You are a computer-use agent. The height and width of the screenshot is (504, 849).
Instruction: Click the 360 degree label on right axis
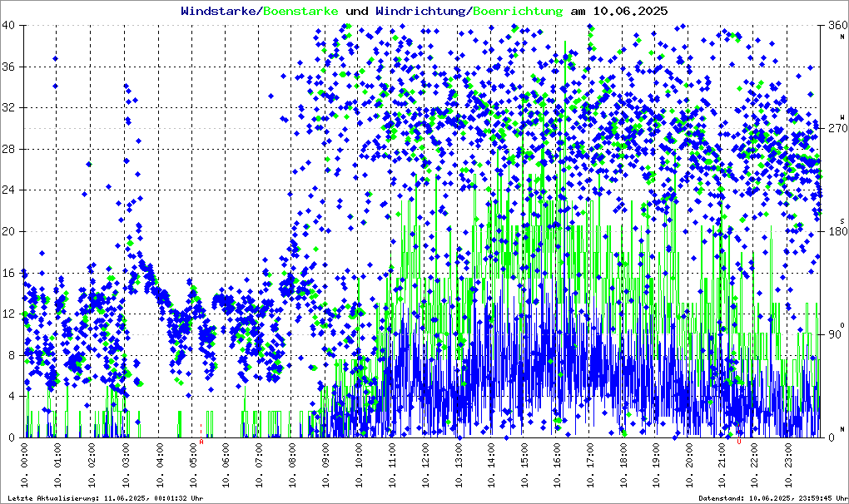tap(833, 25)
